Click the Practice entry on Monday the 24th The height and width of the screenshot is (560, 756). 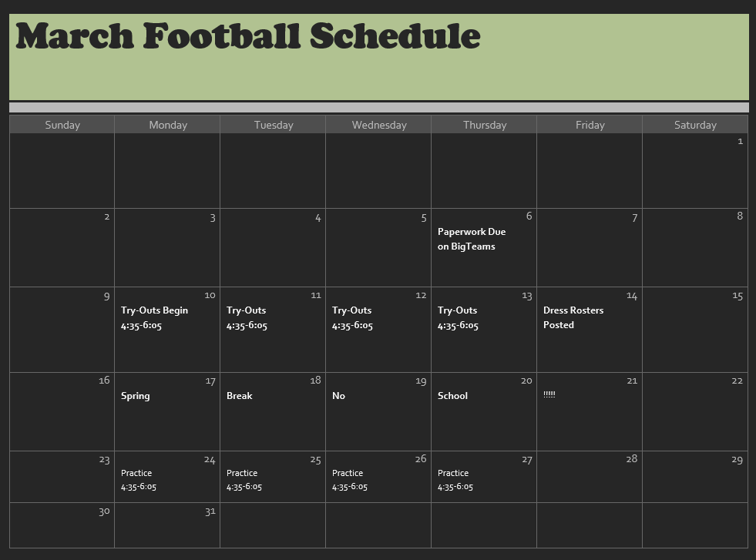[139, 480]
